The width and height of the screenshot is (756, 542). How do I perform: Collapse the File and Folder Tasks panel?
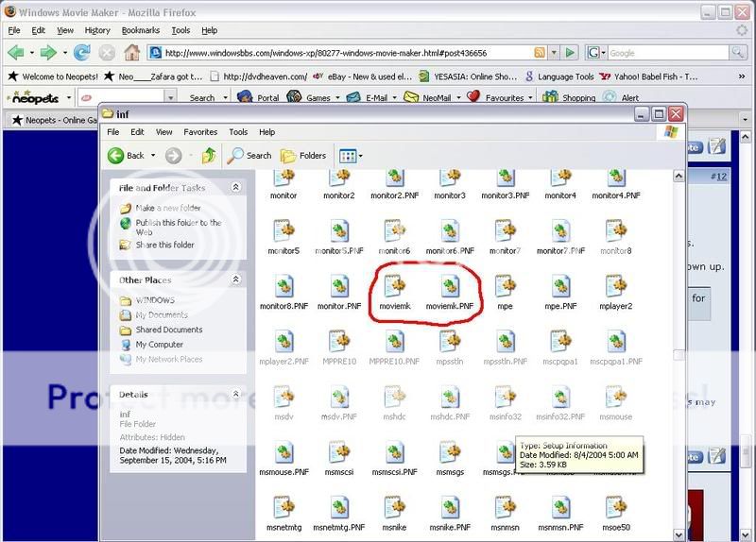click(235, 187)
